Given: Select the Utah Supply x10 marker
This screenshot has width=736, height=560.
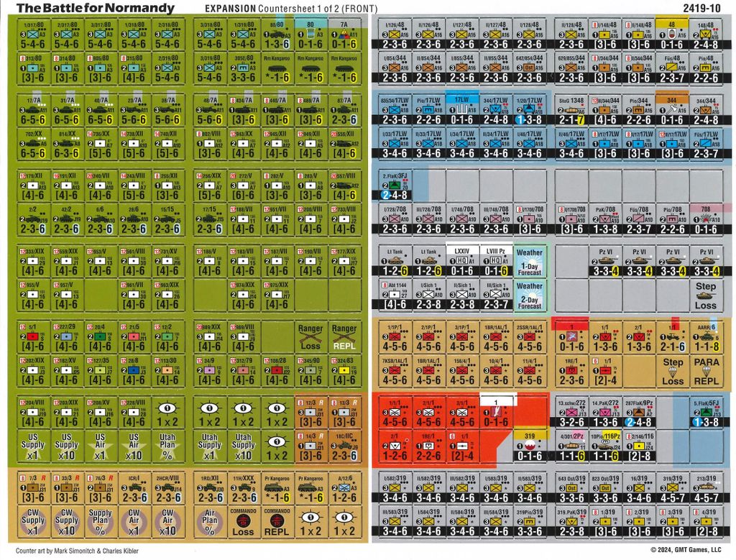Looking at the screenshot, I should tap(243, 446).
